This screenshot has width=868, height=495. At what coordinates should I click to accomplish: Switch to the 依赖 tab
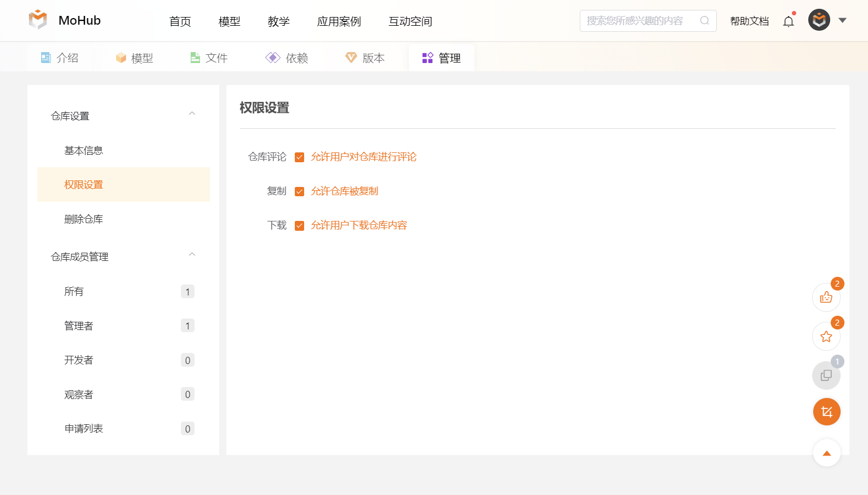287,58
